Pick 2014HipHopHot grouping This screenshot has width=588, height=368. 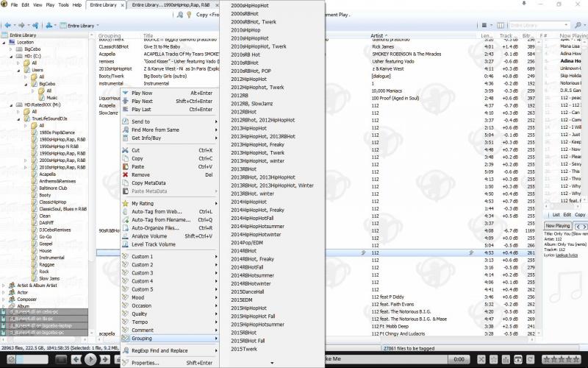pyautogui.click(x=248, y=202)
